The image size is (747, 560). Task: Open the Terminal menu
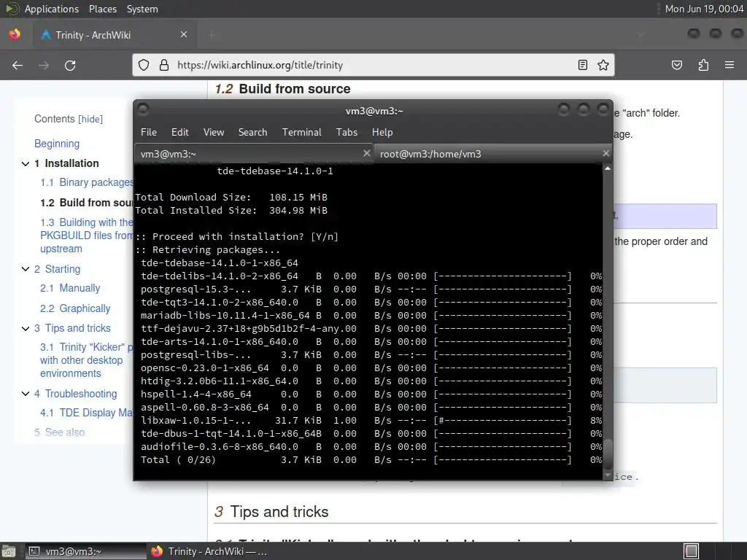pyautogui.click(x=301, y=133)
